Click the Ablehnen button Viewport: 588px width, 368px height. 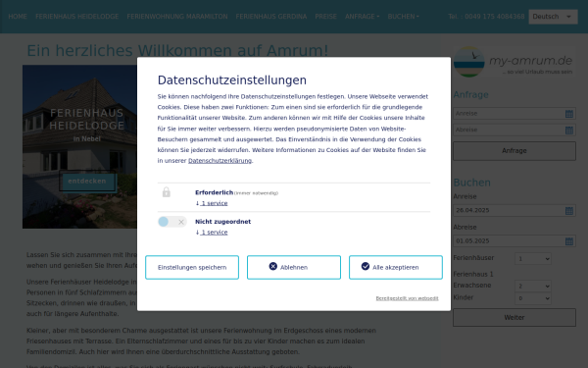tap(294, 267)
